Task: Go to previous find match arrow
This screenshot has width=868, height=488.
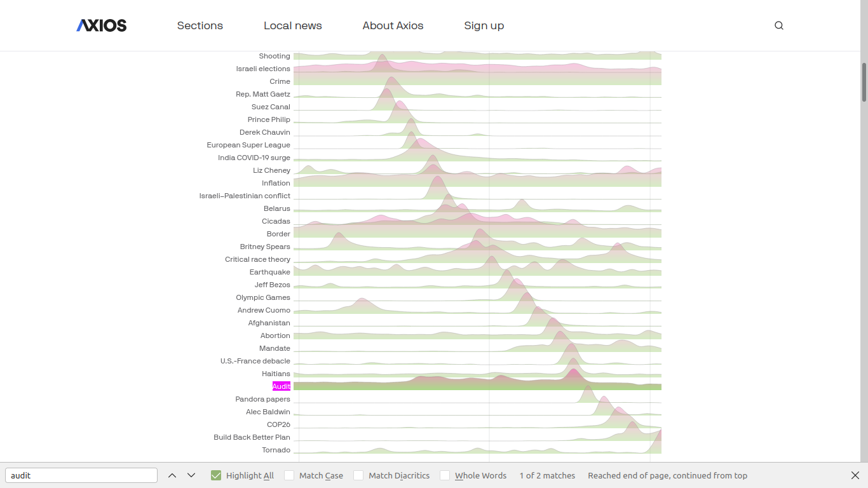Action: [x=172, y=475]
